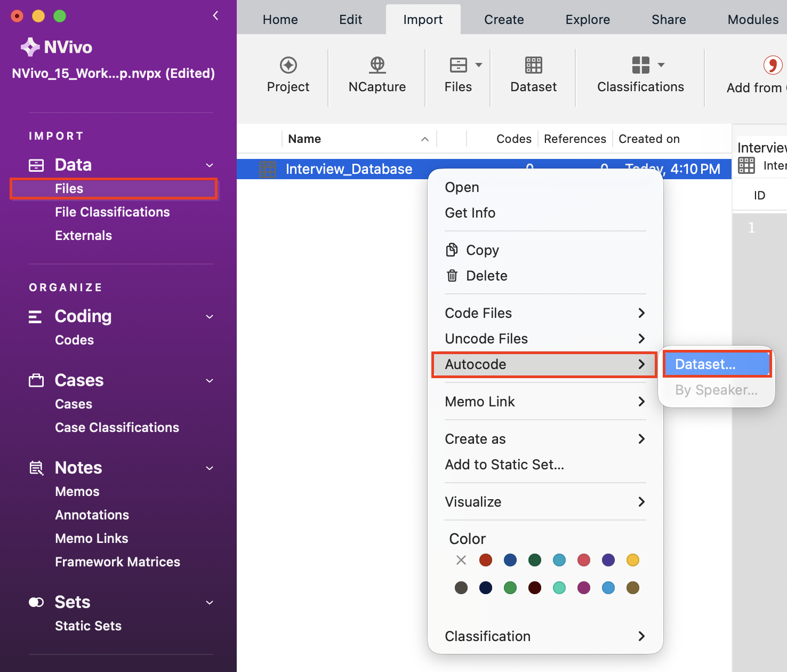
Task: Select Autocode in the context menu
Action: pos(544,365)
